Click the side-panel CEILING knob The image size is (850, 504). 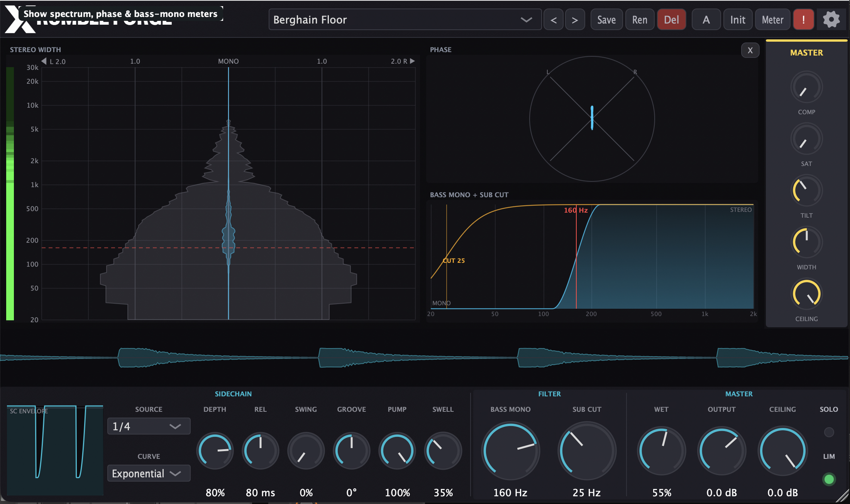[x=806, y=294]
